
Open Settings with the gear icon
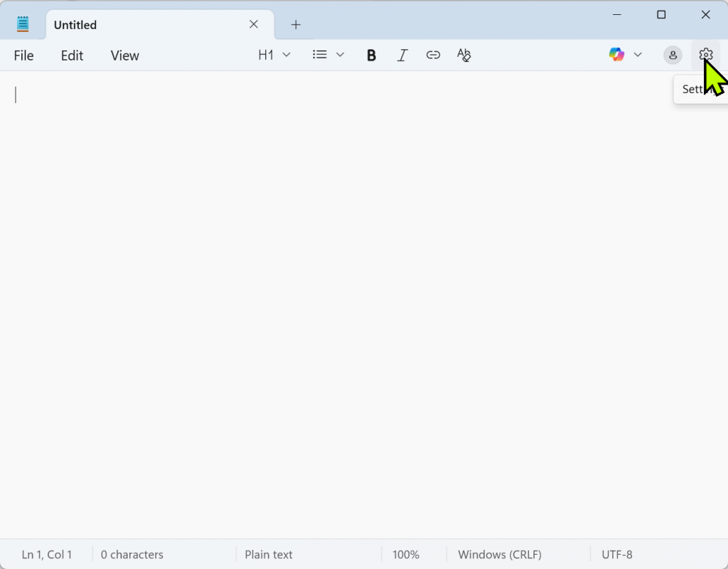click(x=705, y=55)
